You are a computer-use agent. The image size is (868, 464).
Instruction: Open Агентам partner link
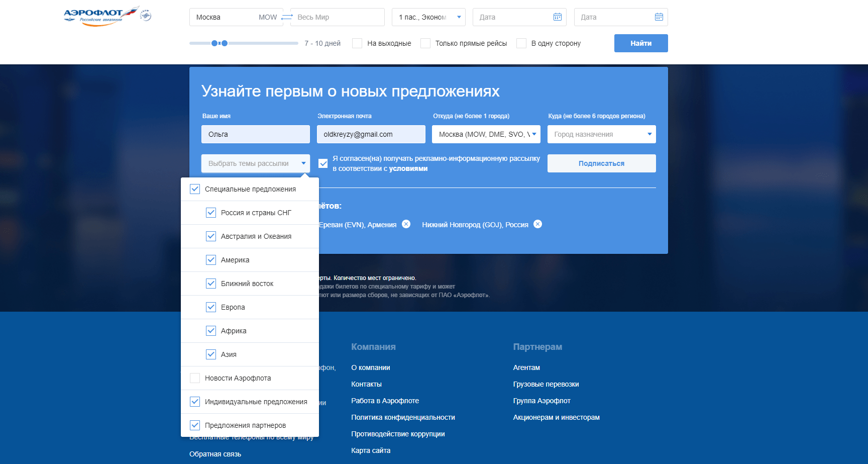pos(526,367)
